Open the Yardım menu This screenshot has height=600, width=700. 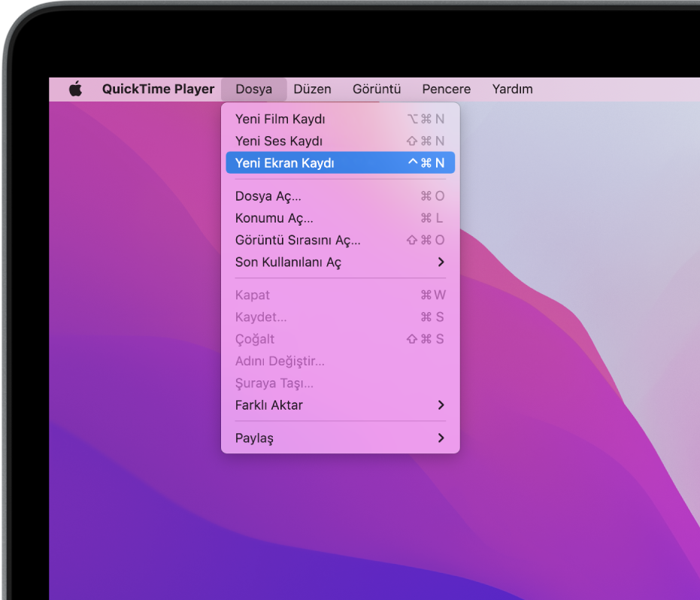(x=512, y=89)
